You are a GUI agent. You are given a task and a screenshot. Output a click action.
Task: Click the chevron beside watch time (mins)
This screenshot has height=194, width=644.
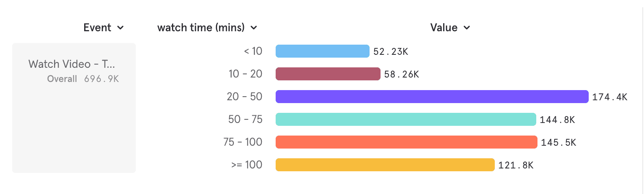coord(254,28)
